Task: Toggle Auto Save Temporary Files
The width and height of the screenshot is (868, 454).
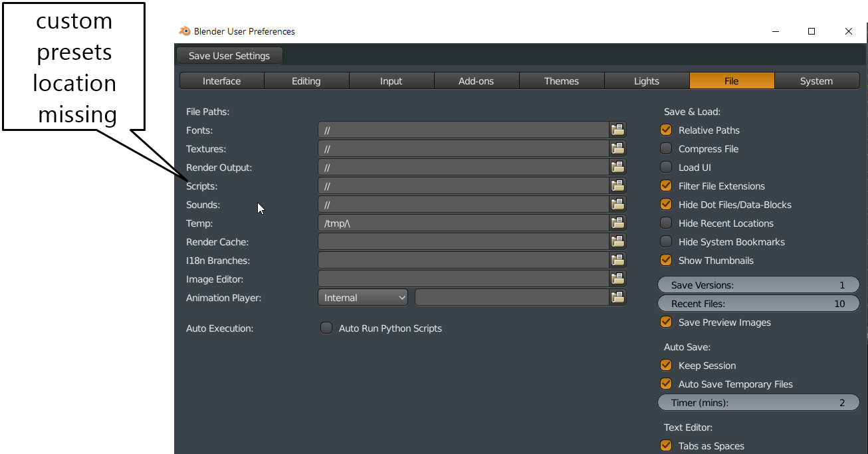Action: 666,384
